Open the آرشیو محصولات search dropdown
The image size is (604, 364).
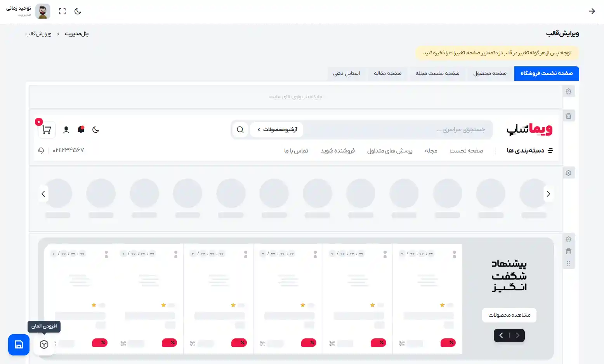pos(277,130)
